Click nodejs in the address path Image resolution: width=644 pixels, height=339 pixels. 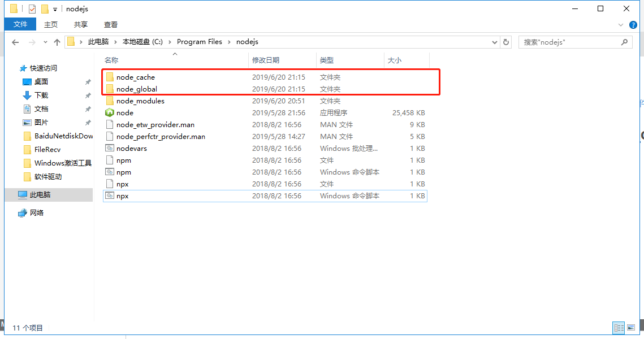pos(247,42)
